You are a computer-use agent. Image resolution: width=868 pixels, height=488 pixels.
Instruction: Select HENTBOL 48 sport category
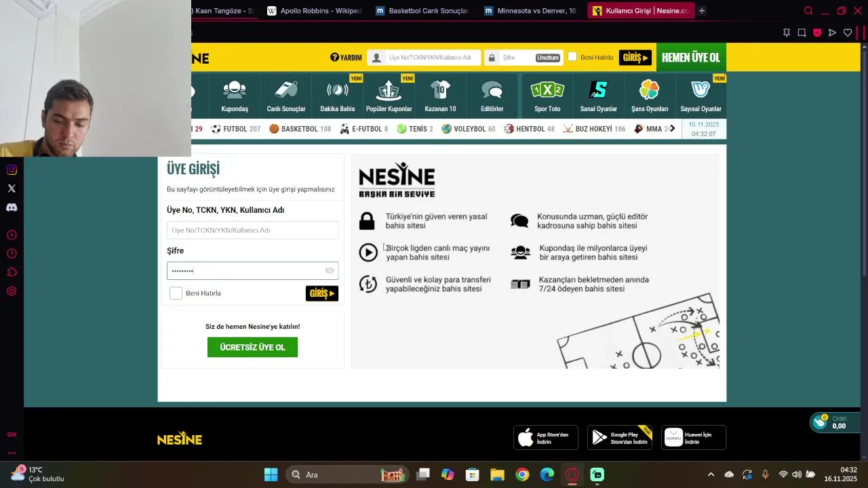530,129
